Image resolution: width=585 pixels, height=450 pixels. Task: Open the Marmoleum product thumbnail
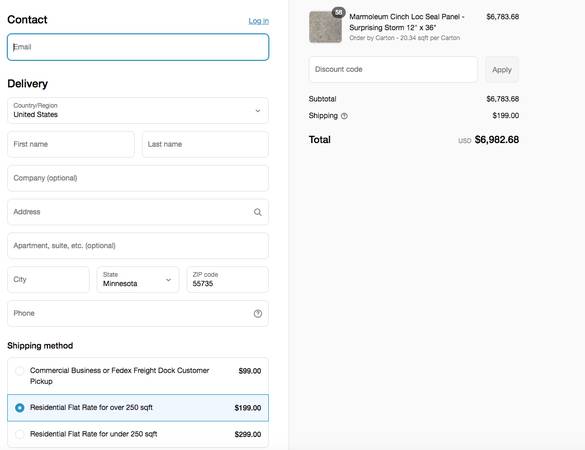point(325,27)
